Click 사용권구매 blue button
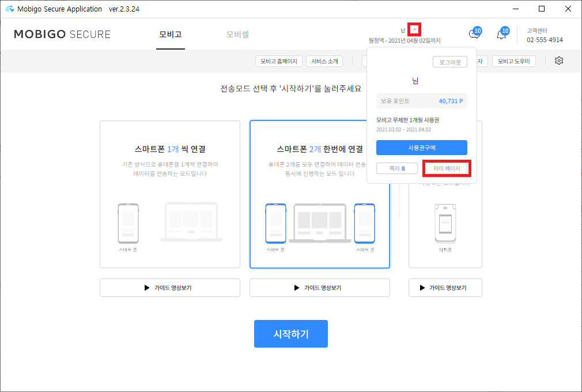Viewport: 582px width, 392px height. 422,148
